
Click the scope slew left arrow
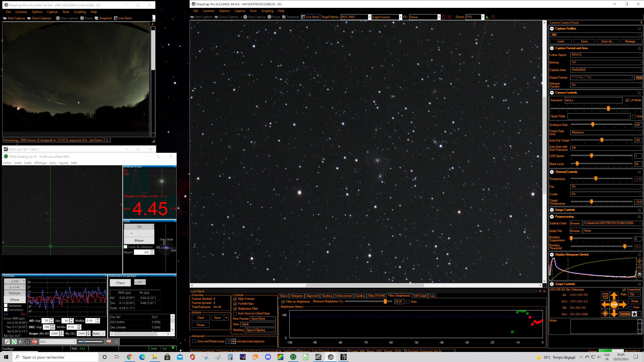pyautogui.click(x=605, y=304)
